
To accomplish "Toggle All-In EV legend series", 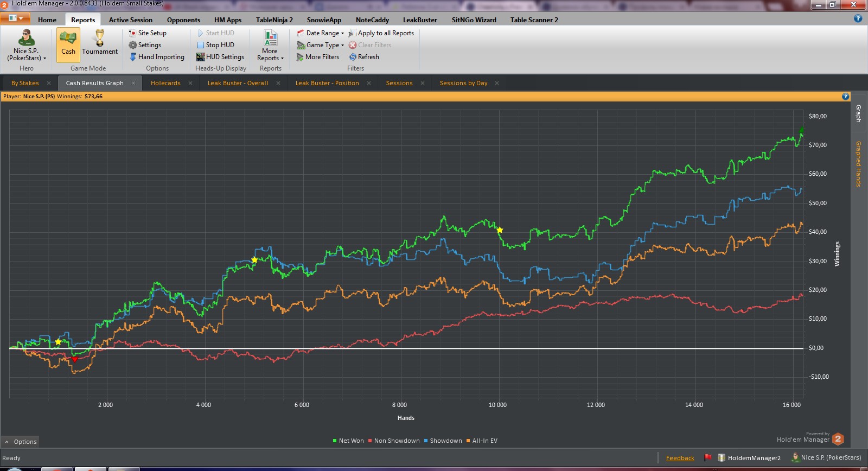I will click(482, 441).
